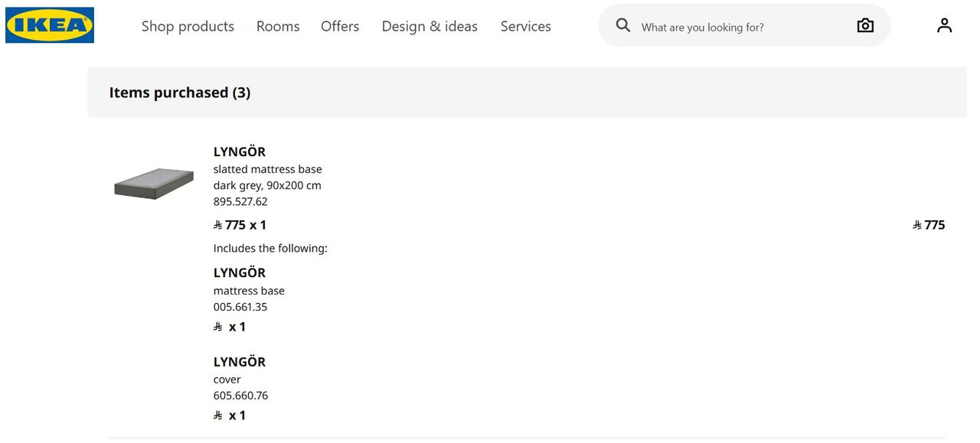Click the 'mattress base' description text
This screenshot has height=443, width=980.
click(249, 291)
